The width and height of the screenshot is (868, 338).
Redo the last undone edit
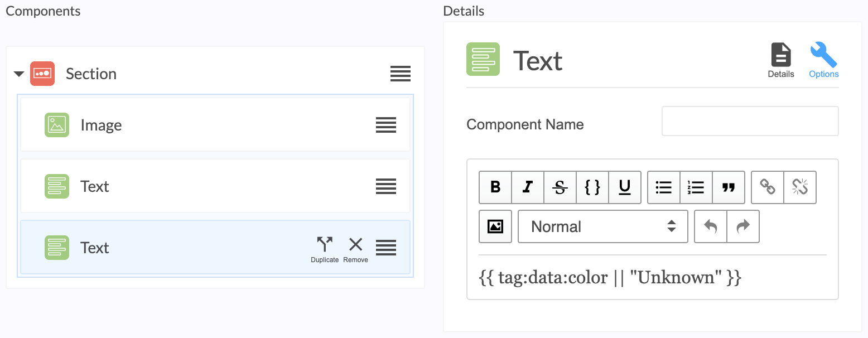(x=743, y=226)
